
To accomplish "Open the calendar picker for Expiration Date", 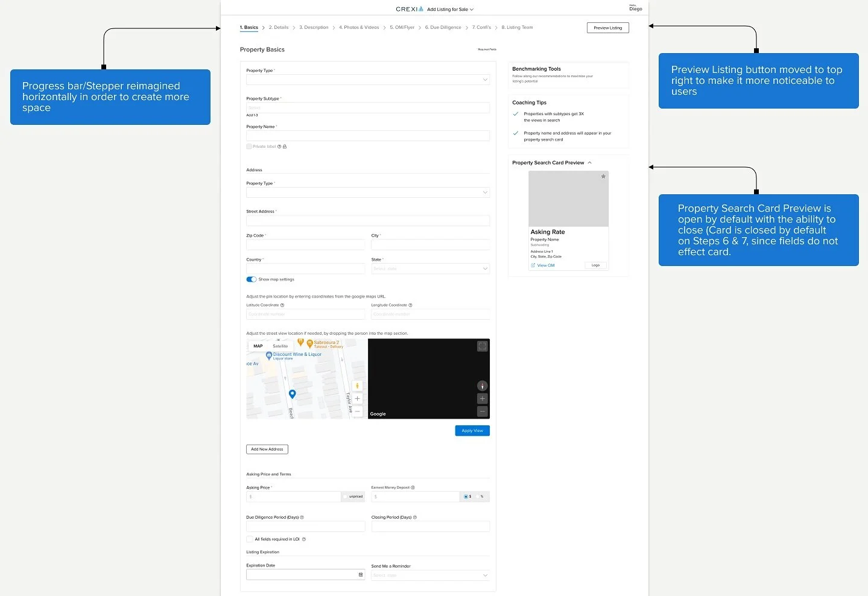I will pos(361,574).
